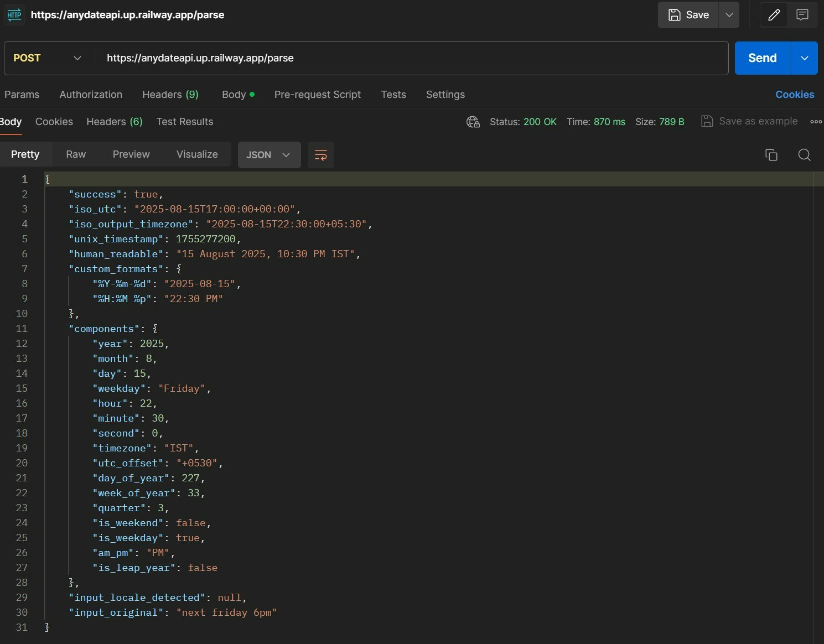Click Save as example
824x644 pixels.
tap(749, 121)
